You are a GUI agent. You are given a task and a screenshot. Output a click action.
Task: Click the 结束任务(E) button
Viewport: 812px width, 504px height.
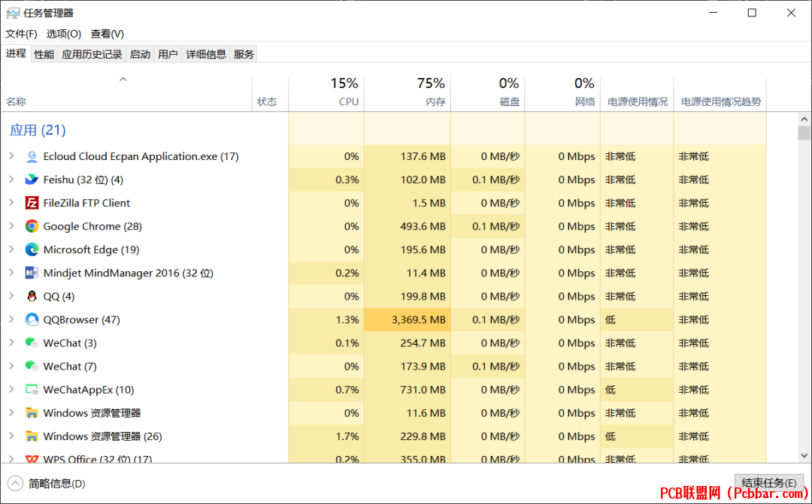(769, 483)
